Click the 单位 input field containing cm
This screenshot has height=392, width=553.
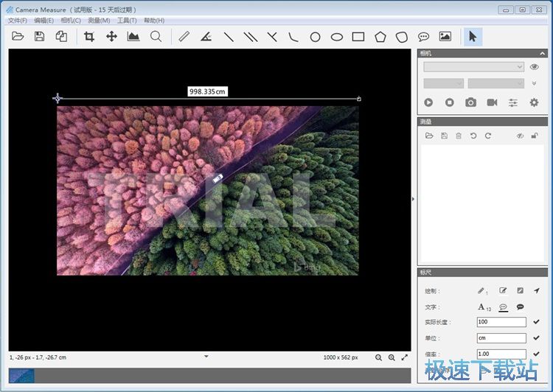501,338
